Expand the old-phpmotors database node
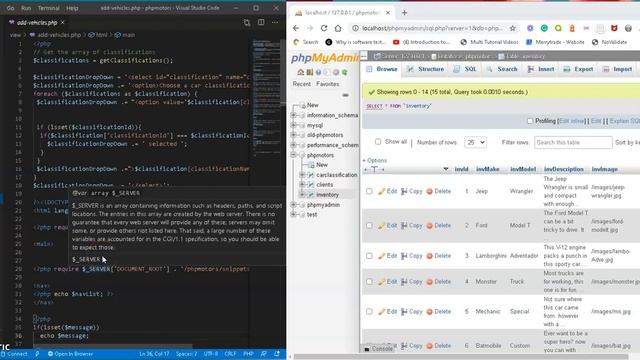Screen dimensions: 640x360 pyautogui.click(x=293, y=135)
